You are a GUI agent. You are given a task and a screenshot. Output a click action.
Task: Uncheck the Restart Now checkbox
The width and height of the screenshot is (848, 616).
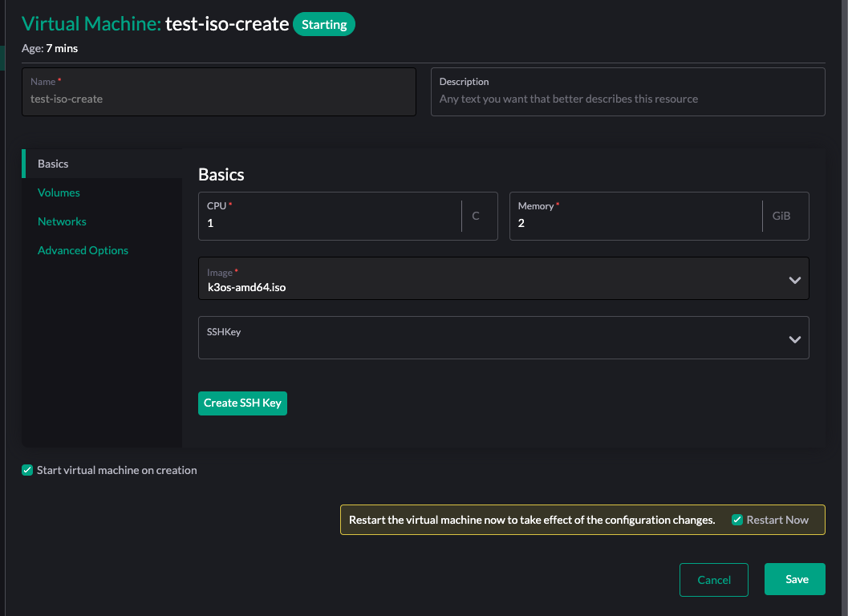[x=737, y=520]
